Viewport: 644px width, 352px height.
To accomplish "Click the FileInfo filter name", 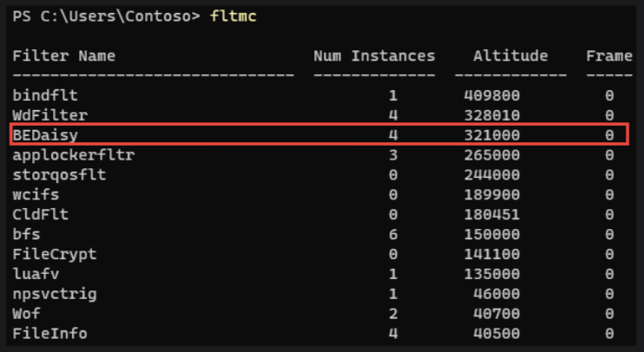I will (x=49, y=333).
